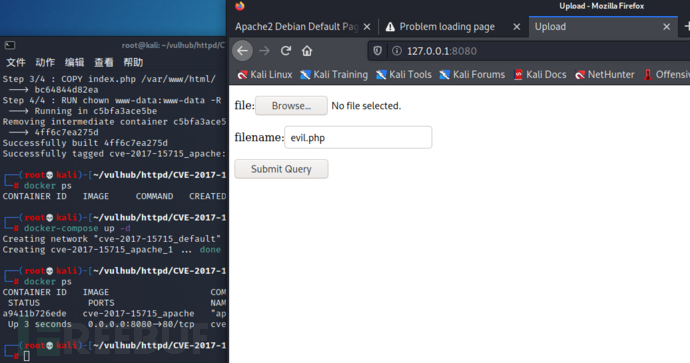This screenshot has width=690, height=363.
Task: Open terminal 编辑 menu
Action: (74, 62)
